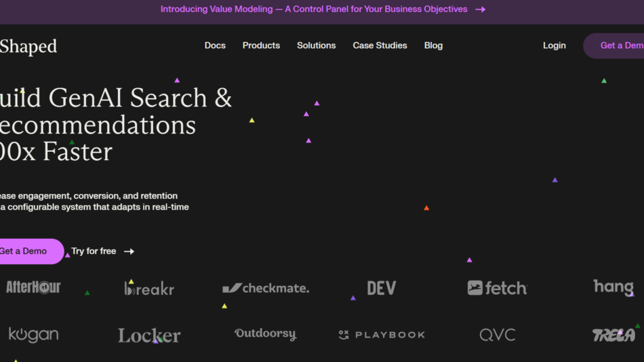Viewport: 644px width, 362px height.
Task: Click the breakr brand logo
Action: tap(149, 289)
